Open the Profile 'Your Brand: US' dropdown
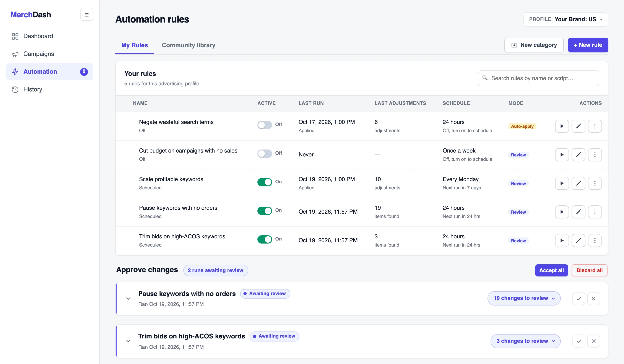This screenshot has height=364, width=624. click(x=565, y=19)
